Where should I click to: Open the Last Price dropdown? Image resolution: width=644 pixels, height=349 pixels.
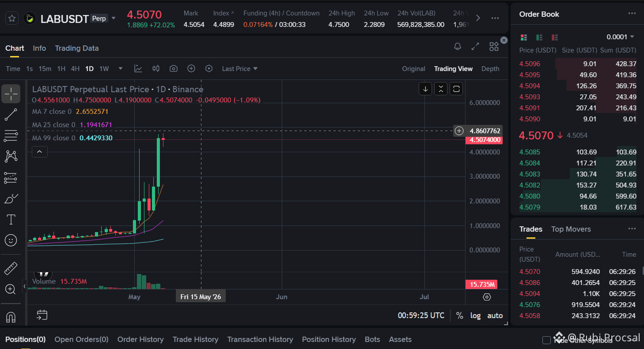click(240, 68)
